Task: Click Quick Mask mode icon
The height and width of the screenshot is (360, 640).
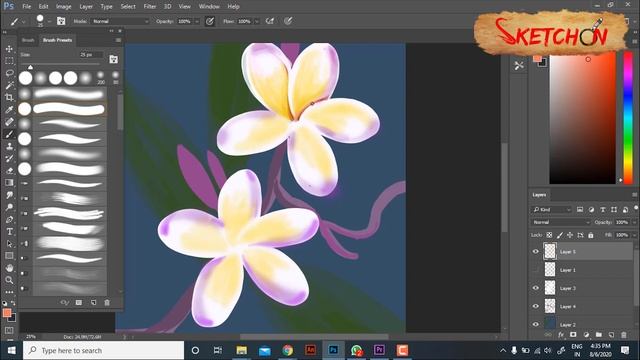Action: [9, 330]
